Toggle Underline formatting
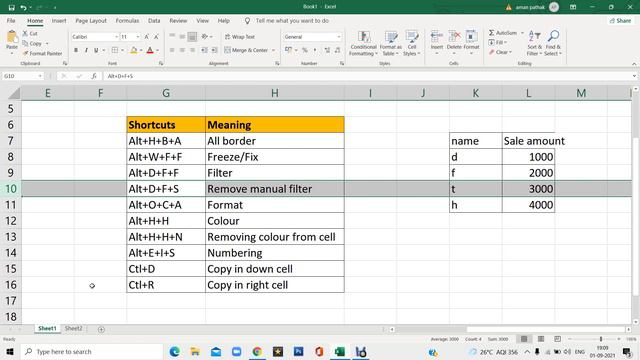The height and width of the screenshot is (360, 640). (x=96, y=50)
